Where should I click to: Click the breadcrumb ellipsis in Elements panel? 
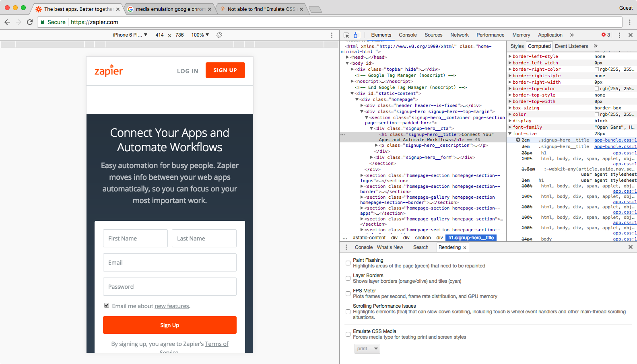(x=345, y=238)
